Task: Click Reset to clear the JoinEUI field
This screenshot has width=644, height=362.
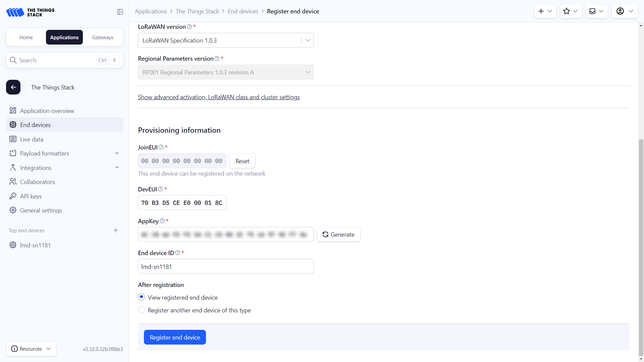Action: 243,161
